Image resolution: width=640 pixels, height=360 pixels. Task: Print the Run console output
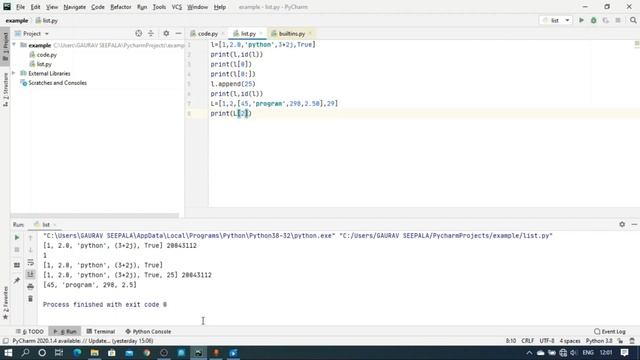click(30, 287)
